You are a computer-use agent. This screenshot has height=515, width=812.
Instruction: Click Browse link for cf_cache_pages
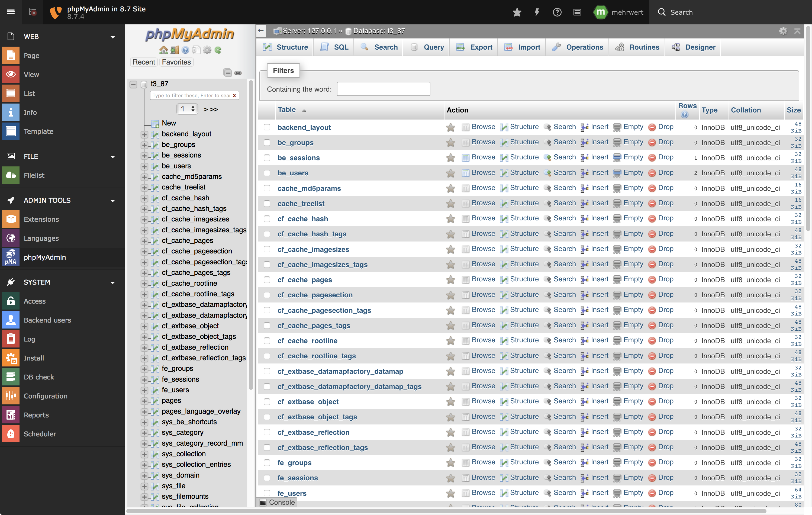tap(483, 279)
